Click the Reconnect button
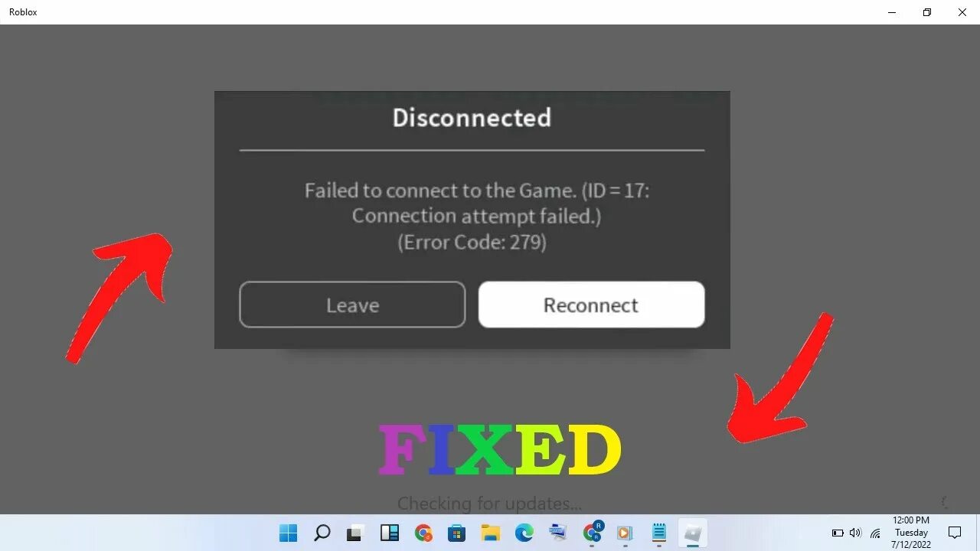Screen dimensions: 980x551 591,305
